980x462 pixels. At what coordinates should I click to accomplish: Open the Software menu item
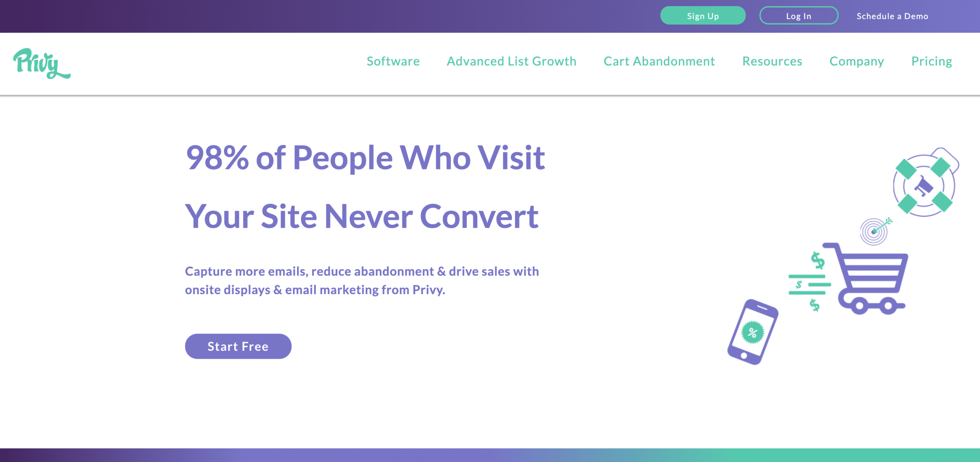(392, 60)
